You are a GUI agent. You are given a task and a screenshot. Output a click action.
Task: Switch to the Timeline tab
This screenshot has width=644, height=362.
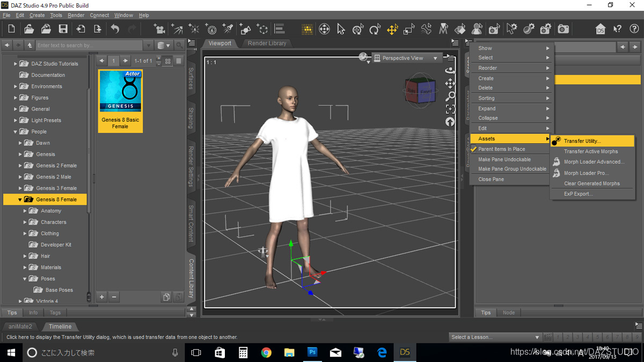coord(60,327)
